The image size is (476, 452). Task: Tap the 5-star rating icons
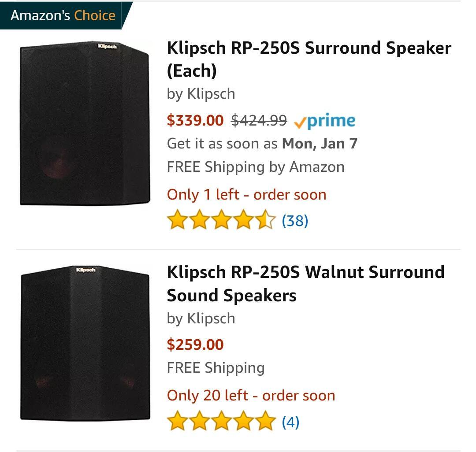221,421
